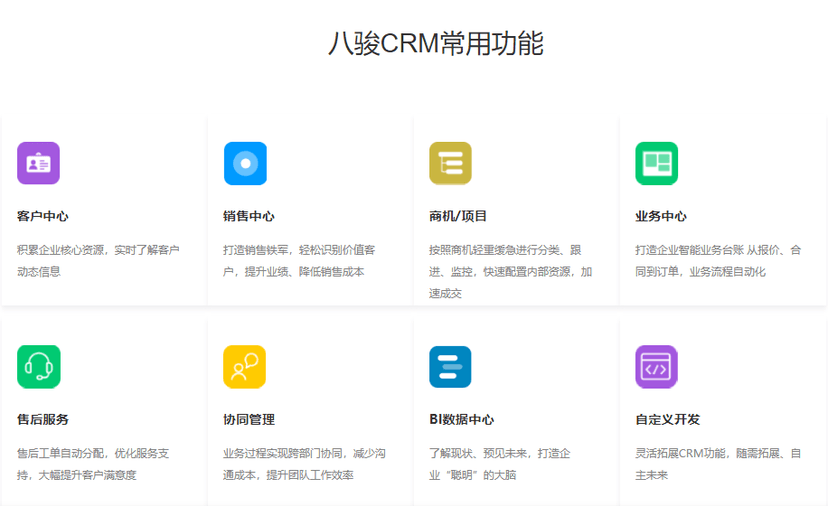Open the 客户中心 title
Screen dimensions: 828x506
[43, 216]
